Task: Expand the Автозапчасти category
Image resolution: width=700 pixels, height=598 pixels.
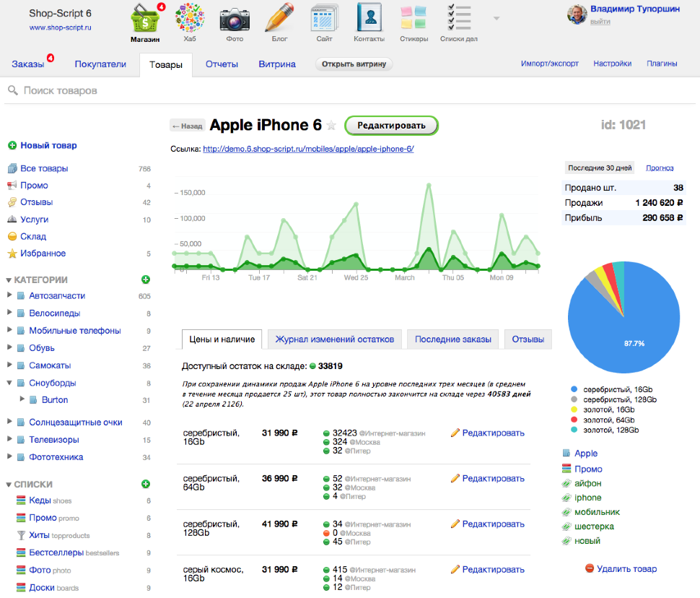Action: [9, 295]
